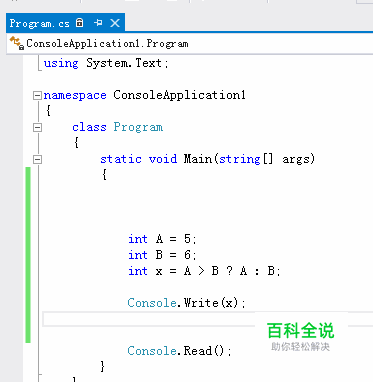Click 'string' in Main parameters
This screenshot has width=373, height=382.
tap(240, 159)
